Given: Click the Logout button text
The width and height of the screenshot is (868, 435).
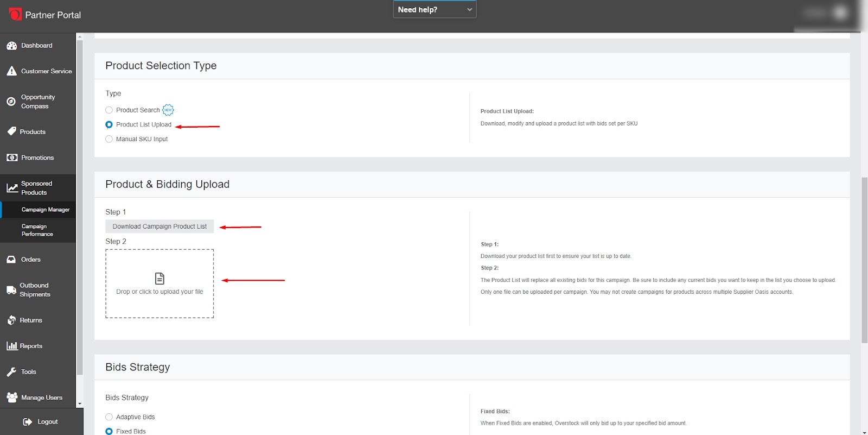Looking at the screenshot, I should (48, 422).
